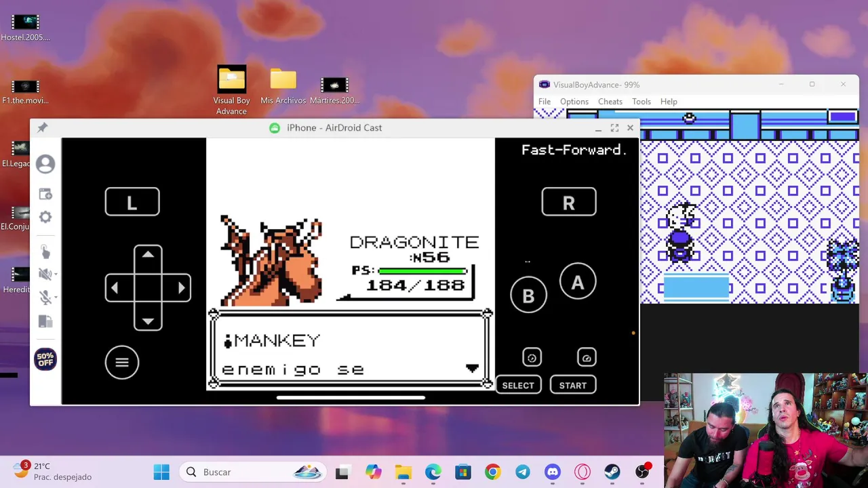The width and height of the screenshot is (868, 488).
Task: Pin the AirDroid Cast window on top
Action: (42, 127)
